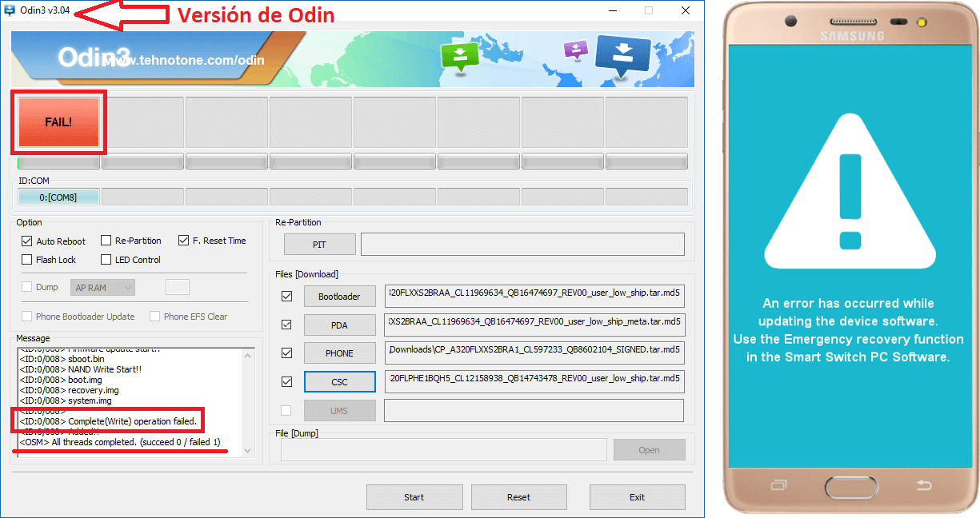
Task: Tap the phone's back navigation key
Action: coord(922,484)
